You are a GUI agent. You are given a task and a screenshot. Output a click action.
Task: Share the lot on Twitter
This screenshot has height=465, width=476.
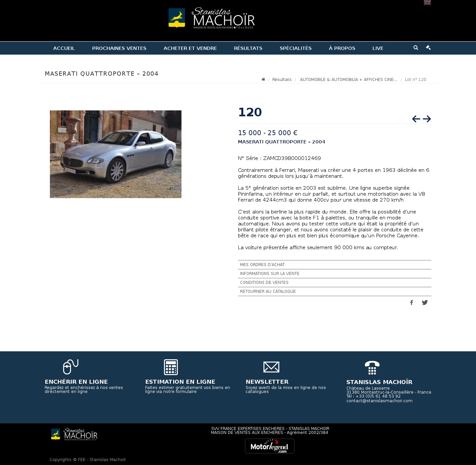point(425,302)
